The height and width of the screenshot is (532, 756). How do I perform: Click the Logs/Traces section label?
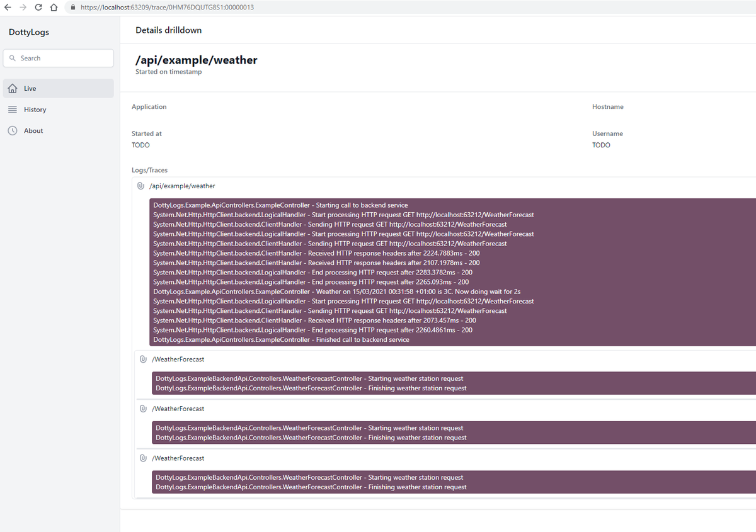(150, 171)
